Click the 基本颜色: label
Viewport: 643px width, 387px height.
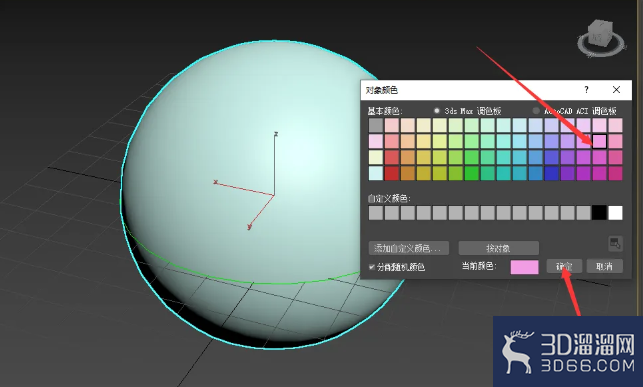point(385,111)
